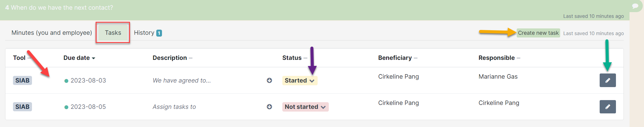Click the Create new task button
Viewport: 644px width, 127px height.
tap(538, 33)
